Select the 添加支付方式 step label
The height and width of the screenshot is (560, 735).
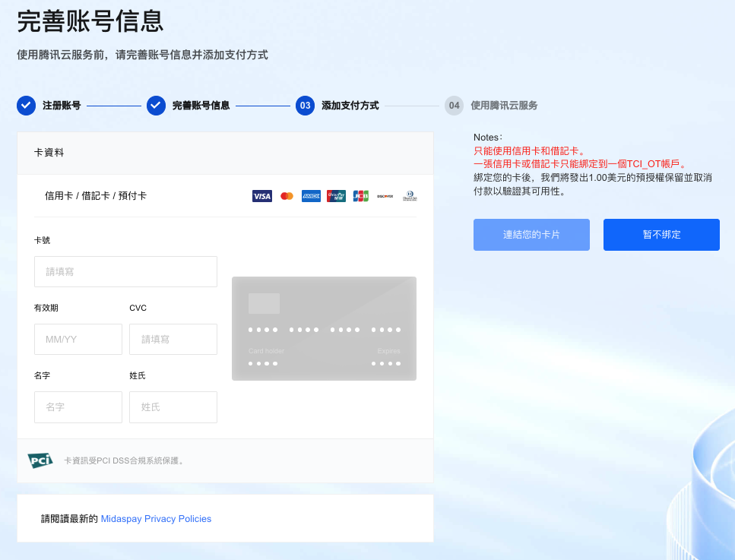(x=350, y=106)
